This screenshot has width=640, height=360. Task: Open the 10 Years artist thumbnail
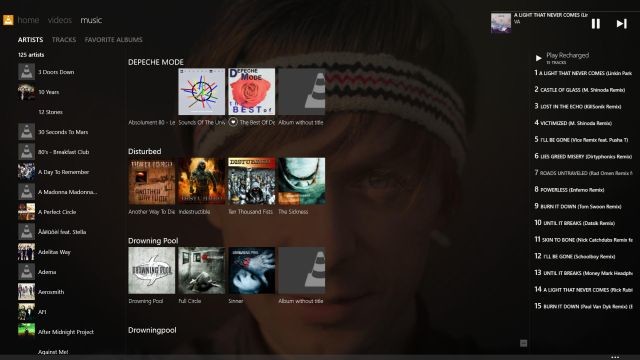coord(26,92)
